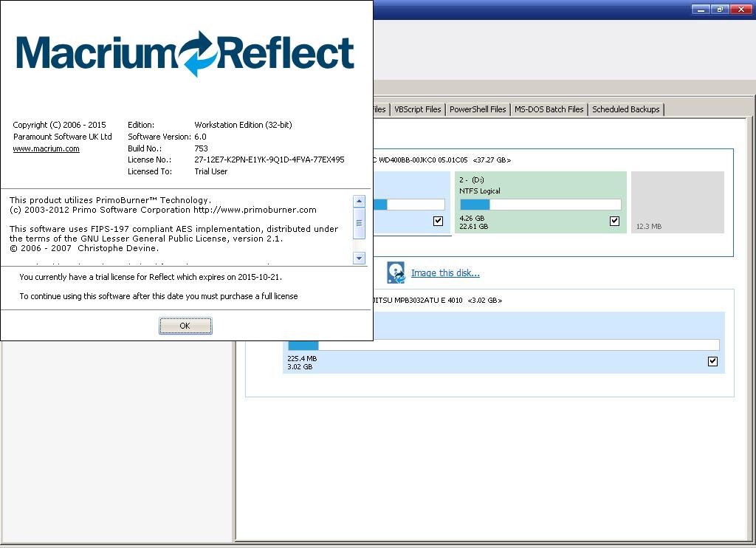The image size is (756, 548).
Task: Open the PowerShell Files tab
Action: 478,109
